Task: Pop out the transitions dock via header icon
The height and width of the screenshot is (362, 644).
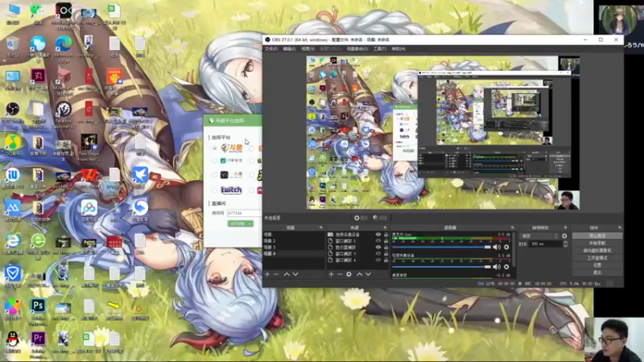Action: 565,228
